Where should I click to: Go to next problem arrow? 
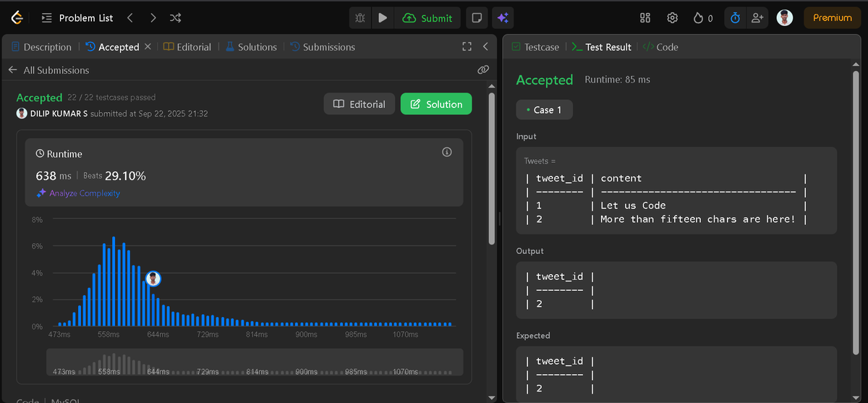point(153,17)
